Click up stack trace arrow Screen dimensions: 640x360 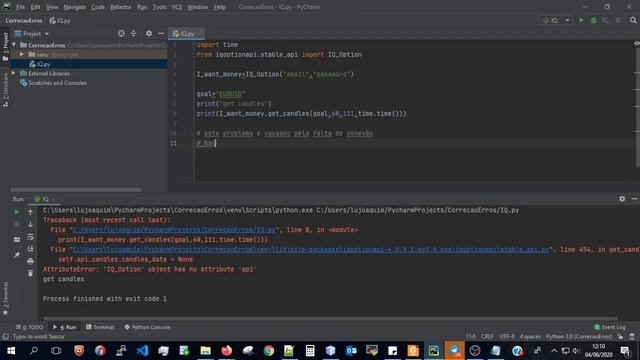click(30, 212)
